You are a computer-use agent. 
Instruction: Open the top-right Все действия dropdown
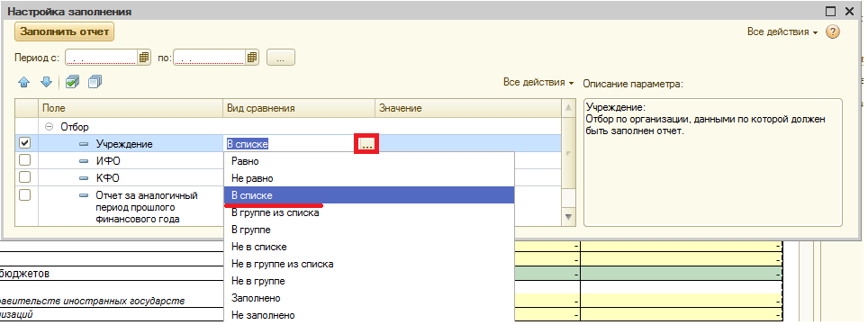(x=782, y=32)
